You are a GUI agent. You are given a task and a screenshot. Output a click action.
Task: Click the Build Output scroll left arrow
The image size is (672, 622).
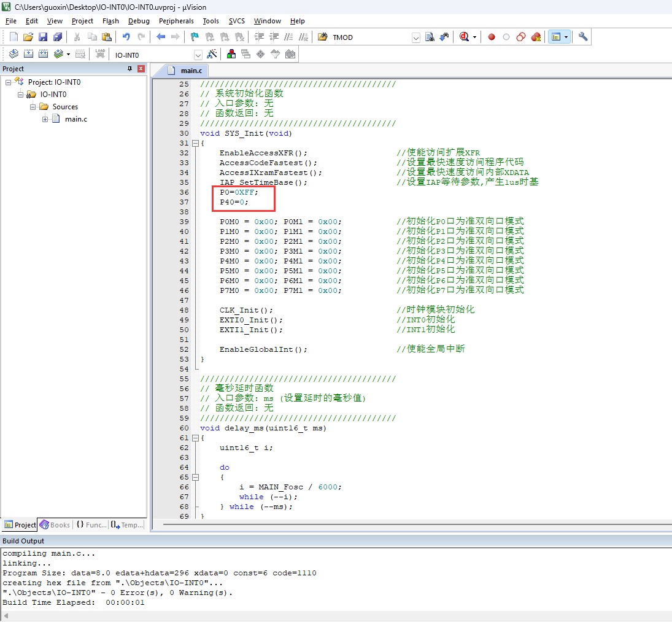tap(6, 616)
